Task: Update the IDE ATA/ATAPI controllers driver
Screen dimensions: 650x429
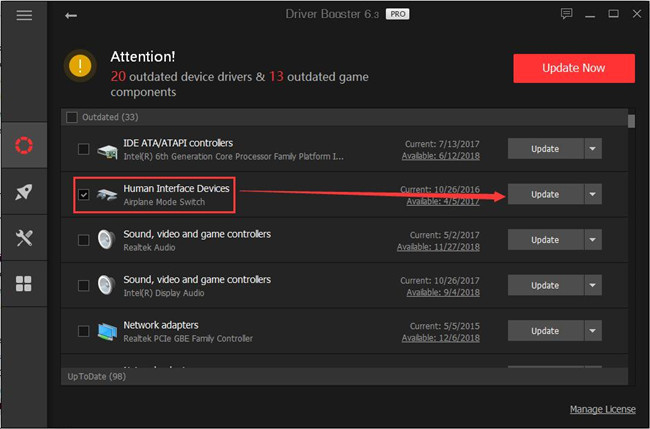Action: [x=546, y=149]
